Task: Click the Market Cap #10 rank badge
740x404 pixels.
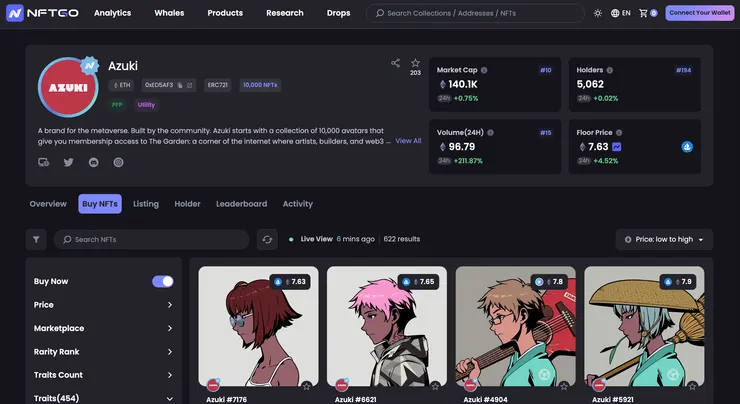Action: pos(546,70)
